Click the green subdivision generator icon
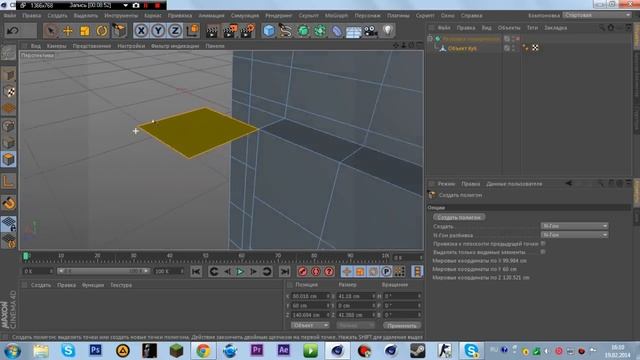 click(303, 31)
